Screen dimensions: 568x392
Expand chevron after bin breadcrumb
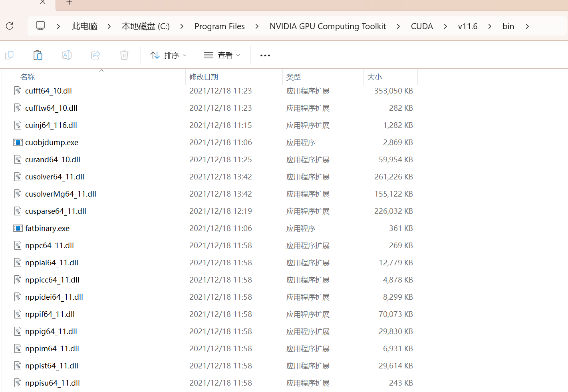point(527,26)
